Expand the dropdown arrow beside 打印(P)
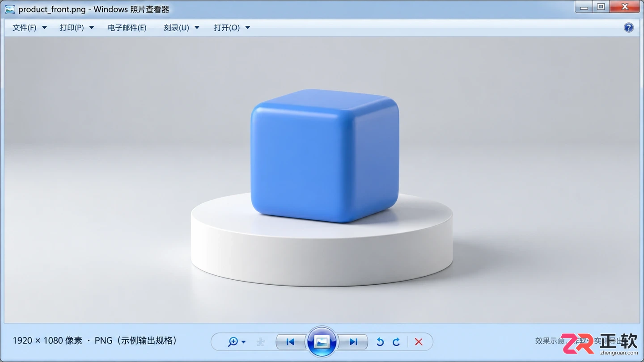Screen dimensions: 644x362 (x=92, y=28)
